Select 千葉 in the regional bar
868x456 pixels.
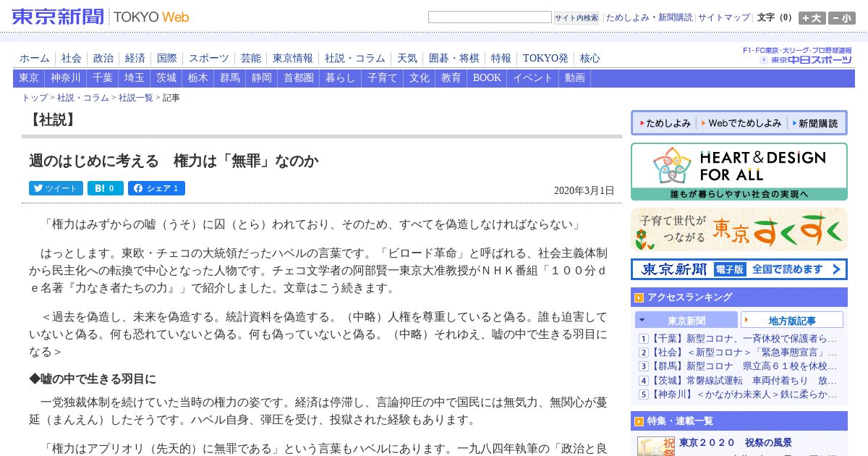[x=103, y=78]
